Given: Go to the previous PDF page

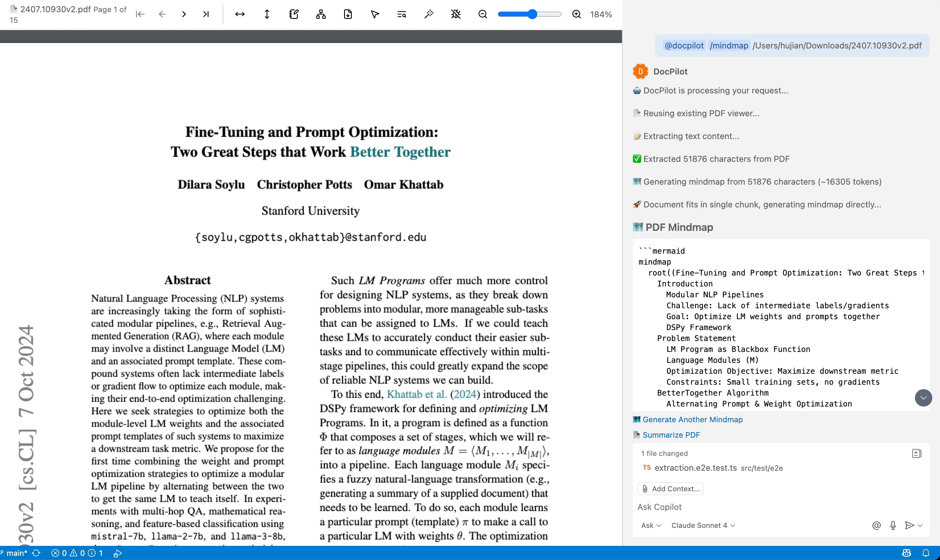Looking at the screenshot, I should pyautogui.click(x=162, y=14).
